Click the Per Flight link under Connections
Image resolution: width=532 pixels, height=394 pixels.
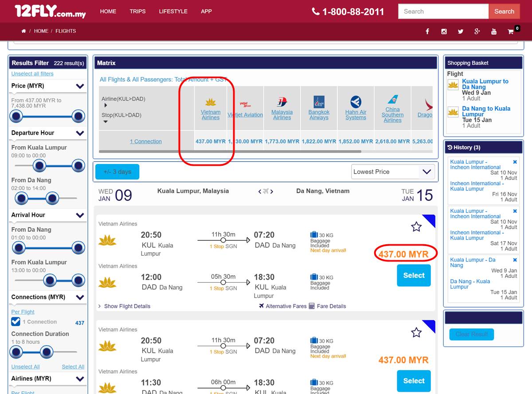(x=23, y=312)
